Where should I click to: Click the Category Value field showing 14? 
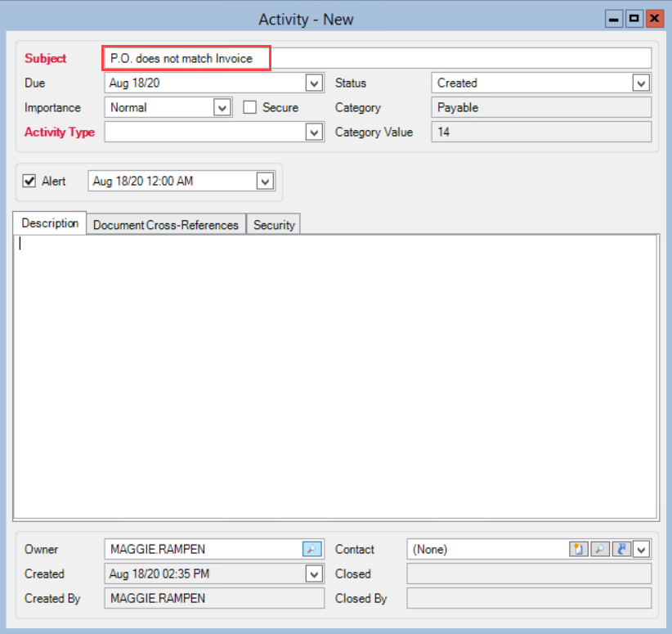pos(541,132)
